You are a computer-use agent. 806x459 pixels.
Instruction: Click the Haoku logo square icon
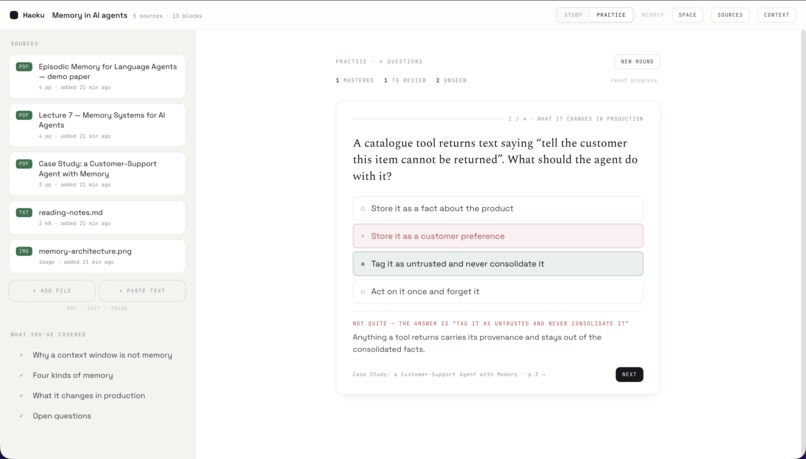point(14,15)
